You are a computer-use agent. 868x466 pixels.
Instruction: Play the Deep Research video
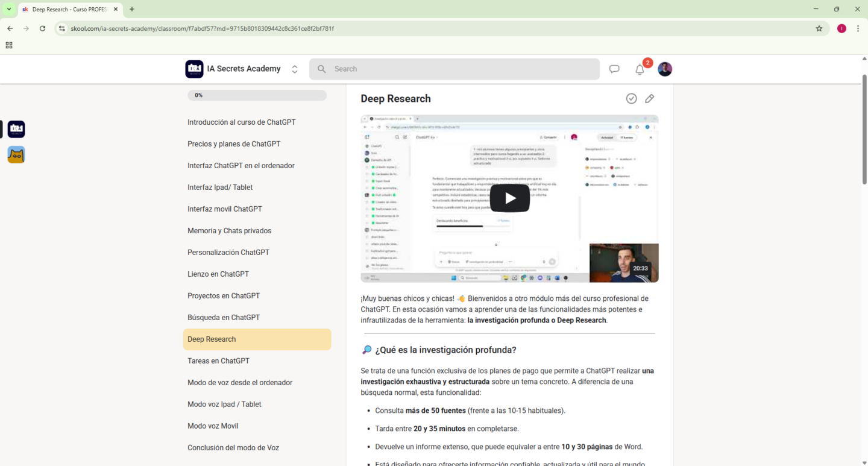coord(510,198)
